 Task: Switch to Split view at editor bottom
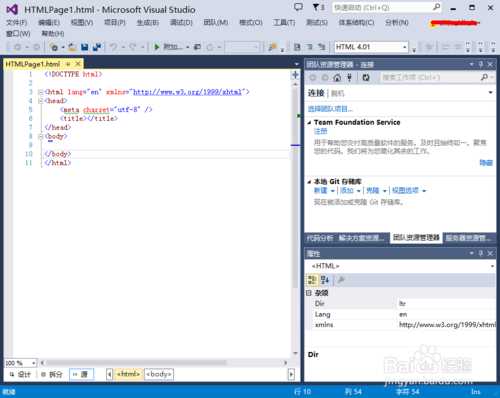(52, 374)
